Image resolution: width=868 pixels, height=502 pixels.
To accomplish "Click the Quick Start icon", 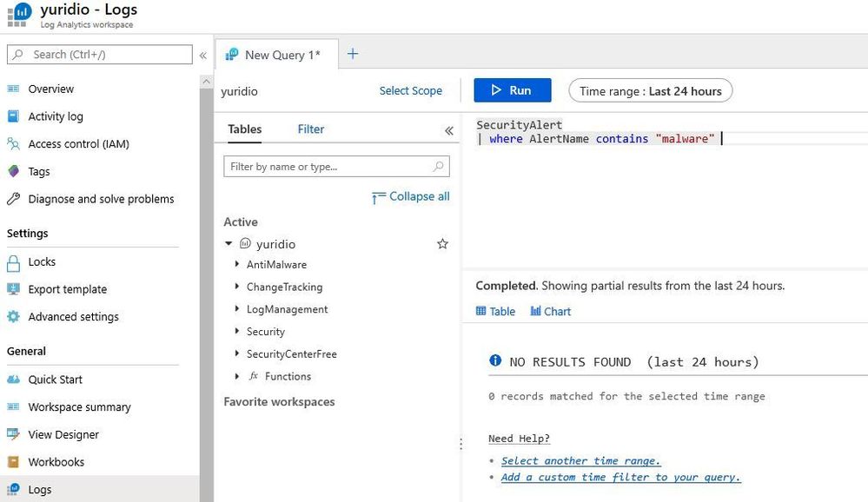I will (13, 380).
